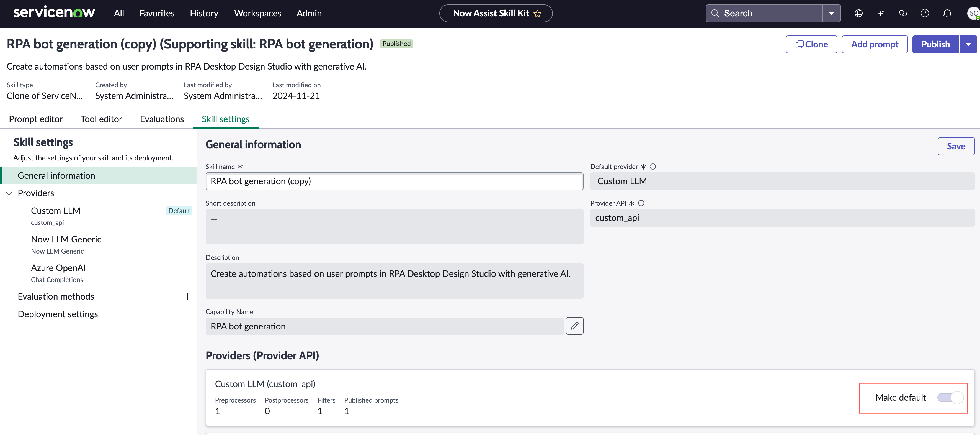Image resolution: width=980 pixels, height=435 pixels.
Task: Open the Publish dropdown arrow
Action: (x=968, y=44)
